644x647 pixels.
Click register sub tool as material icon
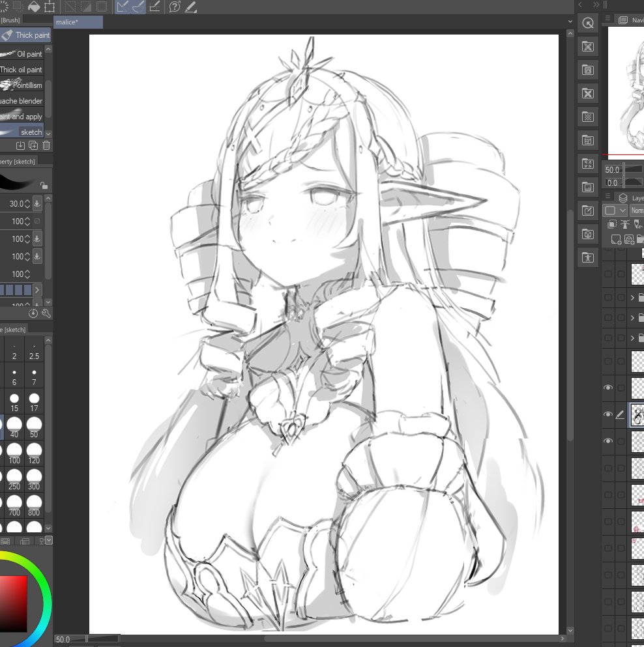(x=20, y=146)
